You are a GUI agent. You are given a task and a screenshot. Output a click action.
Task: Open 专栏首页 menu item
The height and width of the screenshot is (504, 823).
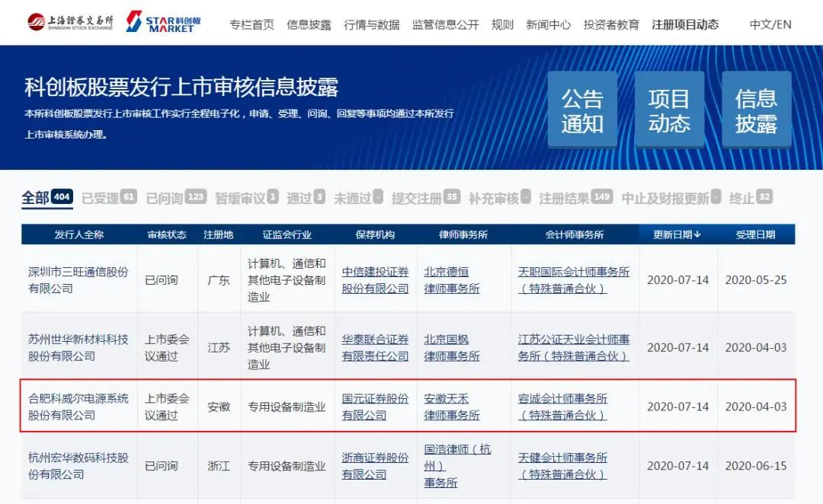tap(252, 24)
